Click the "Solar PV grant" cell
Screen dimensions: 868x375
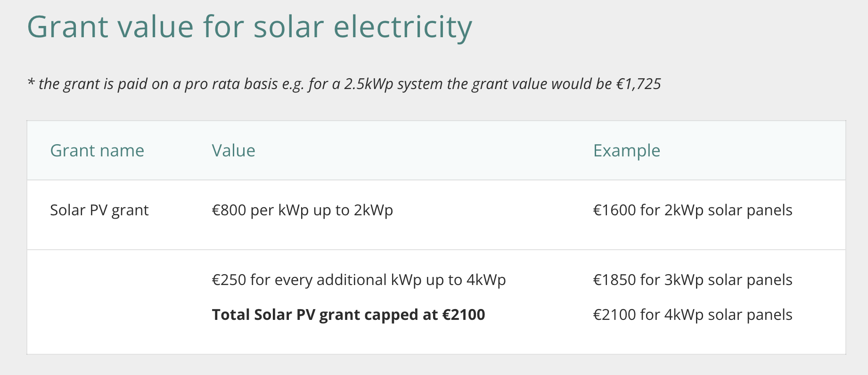coord(99,210)
